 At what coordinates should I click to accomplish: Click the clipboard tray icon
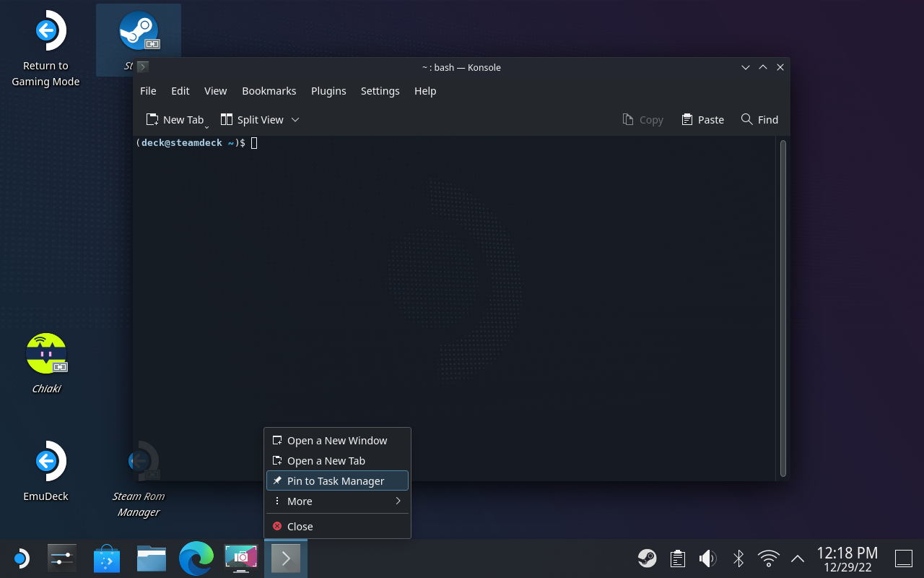coord(677,558)
